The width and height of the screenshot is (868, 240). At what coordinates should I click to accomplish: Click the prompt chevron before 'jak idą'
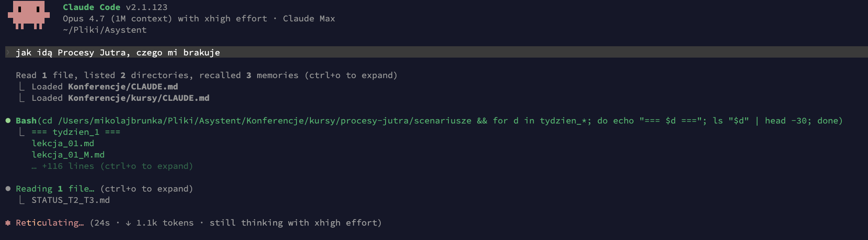8,52
